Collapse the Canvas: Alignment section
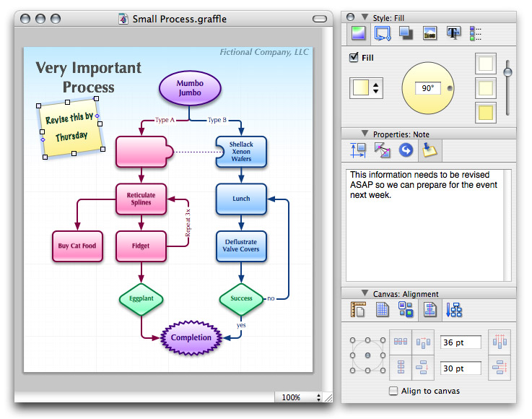This screenshot has width=532, height=419. [365, 293]
